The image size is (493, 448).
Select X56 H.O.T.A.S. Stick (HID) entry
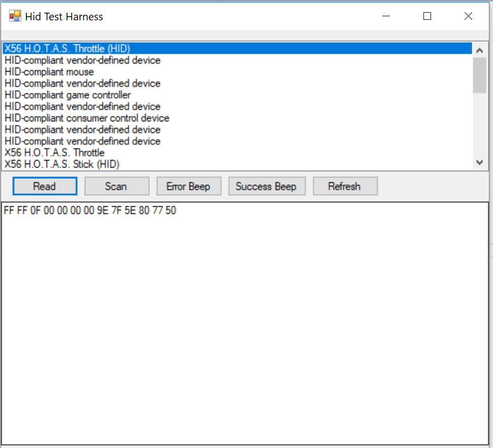pyautogui.click(x=238, y=164)
